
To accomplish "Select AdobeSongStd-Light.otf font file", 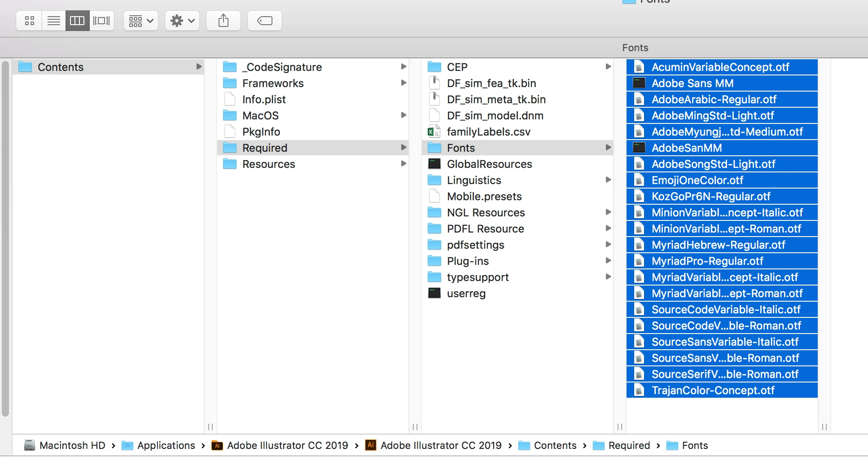I will [722, 164].
